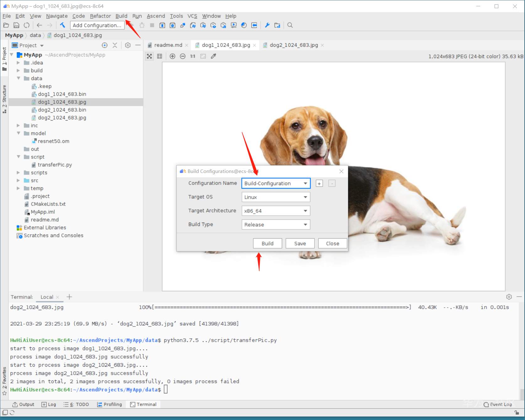Open the Output tool window tab
The width and height of the screenshot is (525, 420).
[23, 404]
